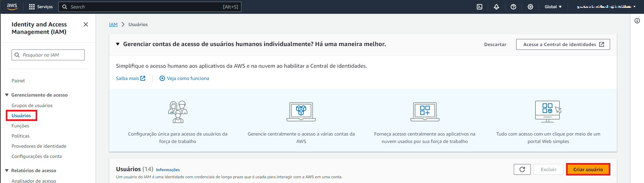The height and width of the screenshot is (183, 644).
Task: Launch the CloudShell terminal icon
Action: click(480, 7)
